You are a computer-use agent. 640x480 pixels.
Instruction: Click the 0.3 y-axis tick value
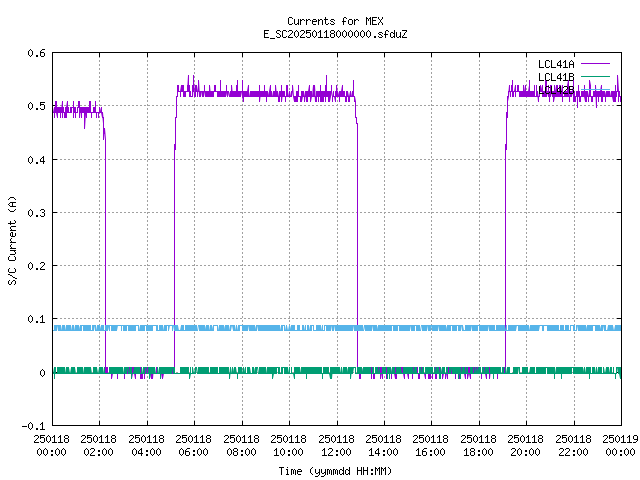pyautogui.click(x=36, y=213)
